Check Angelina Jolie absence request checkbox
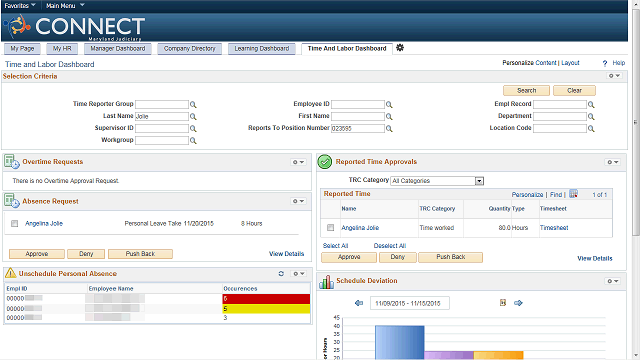The image size is (640, 360). click(15, 223)
